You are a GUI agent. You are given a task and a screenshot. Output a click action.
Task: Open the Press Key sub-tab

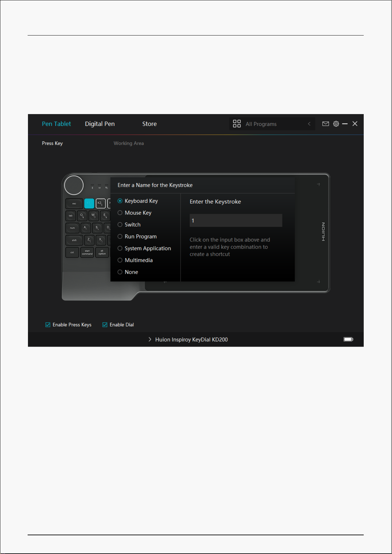pyautogui.click(x=52, y=143)
